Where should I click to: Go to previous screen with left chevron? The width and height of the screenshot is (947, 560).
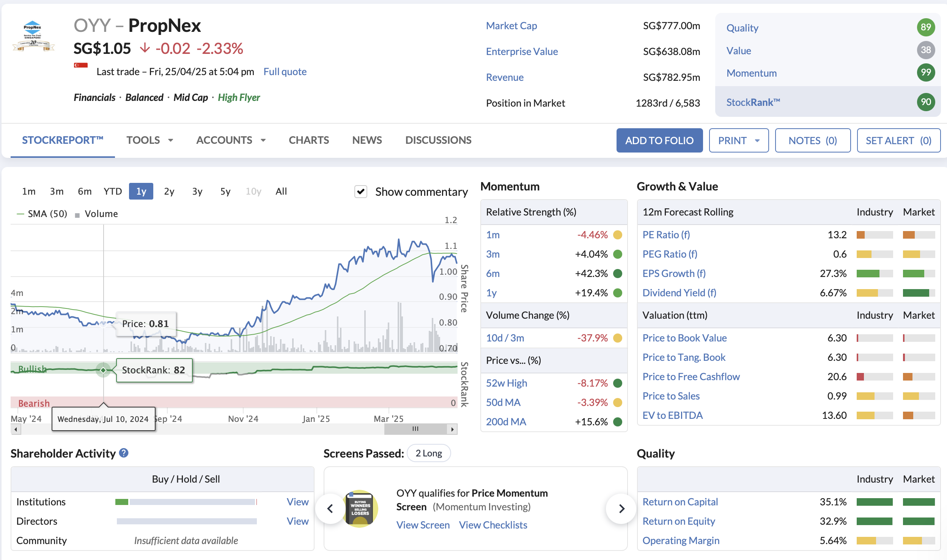pyautogui.click(x=330, y=508)
